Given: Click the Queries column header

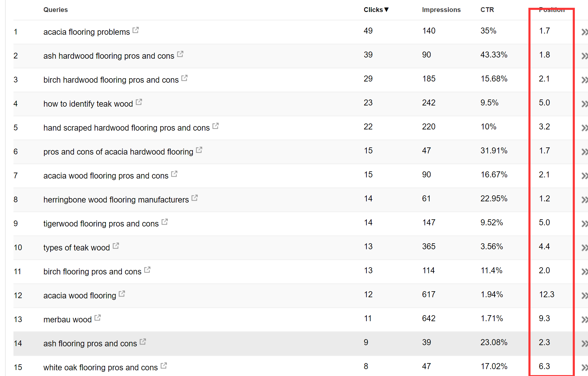Looking at the screenshot, I should (x=56, y=10).
